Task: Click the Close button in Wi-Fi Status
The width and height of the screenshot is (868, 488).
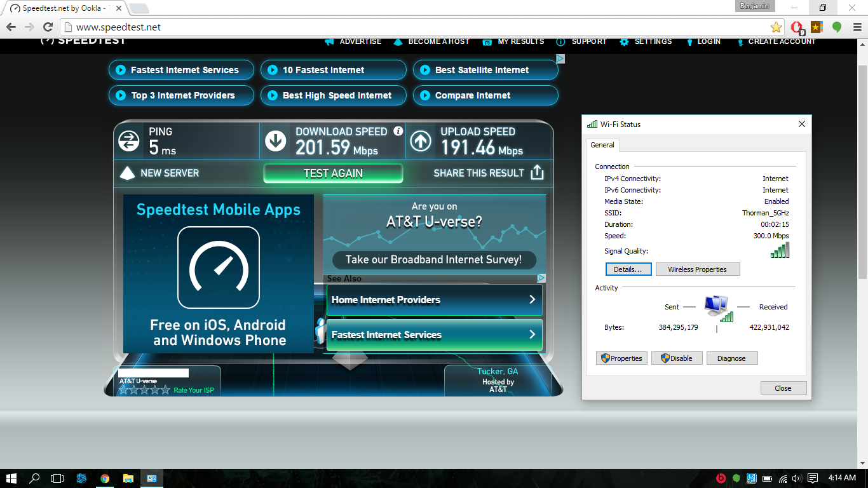Action: [783, 388]
